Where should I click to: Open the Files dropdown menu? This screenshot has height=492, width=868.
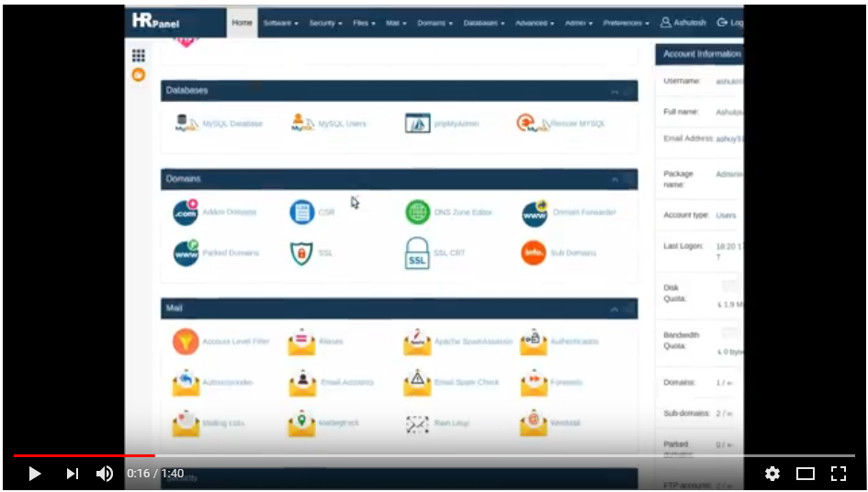coord(364,23)
